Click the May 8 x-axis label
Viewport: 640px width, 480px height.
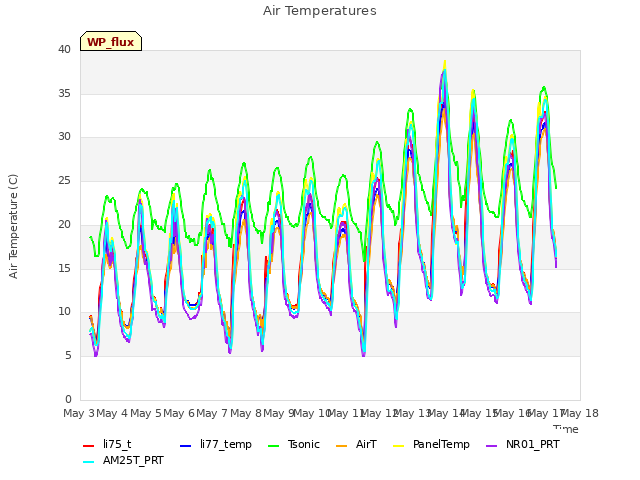coord(246,413)
